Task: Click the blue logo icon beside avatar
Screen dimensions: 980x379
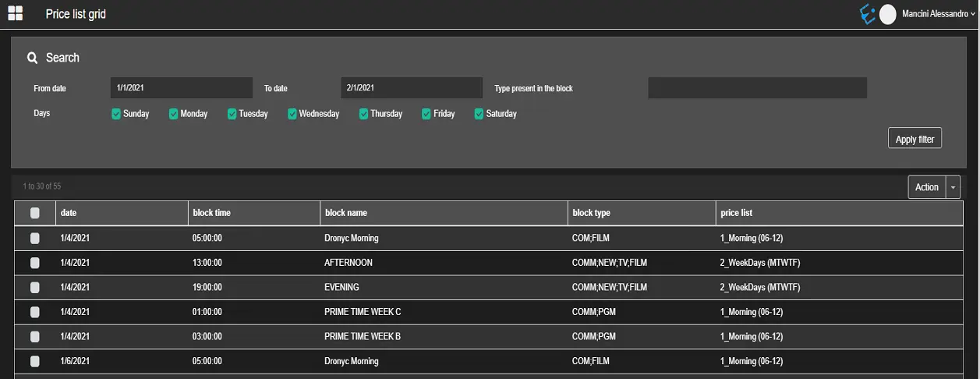Action: [866, 14]
